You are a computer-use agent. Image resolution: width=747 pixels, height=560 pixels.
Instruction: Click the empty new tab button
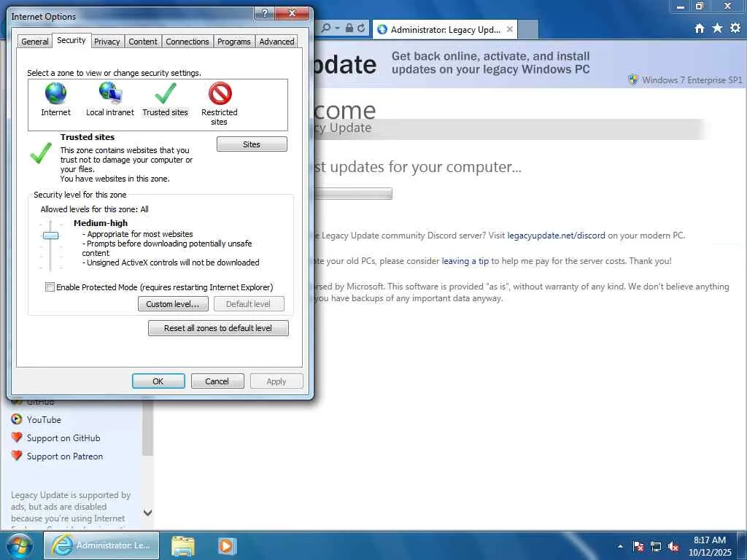(x=527, y=29)
